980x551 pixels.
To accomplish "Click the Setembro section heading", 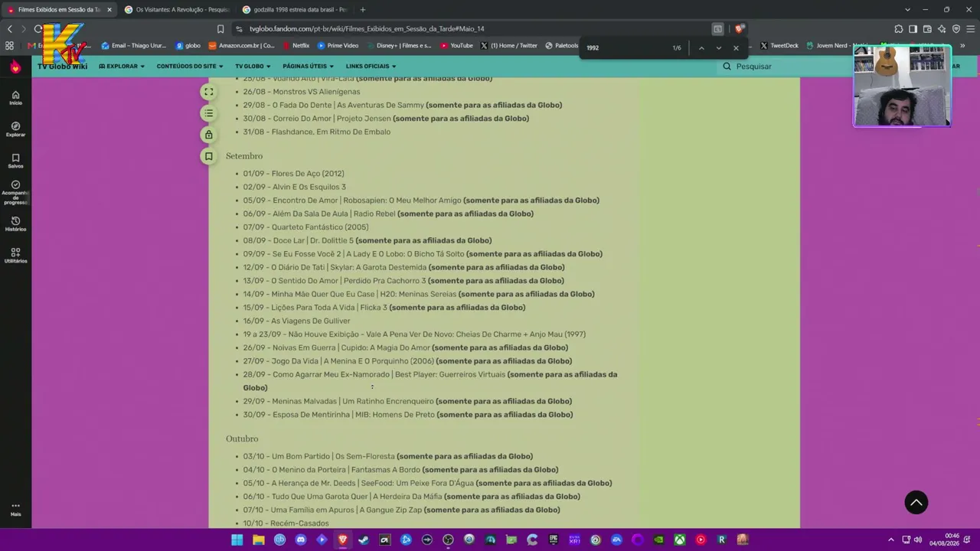I will tap(244, 156).
